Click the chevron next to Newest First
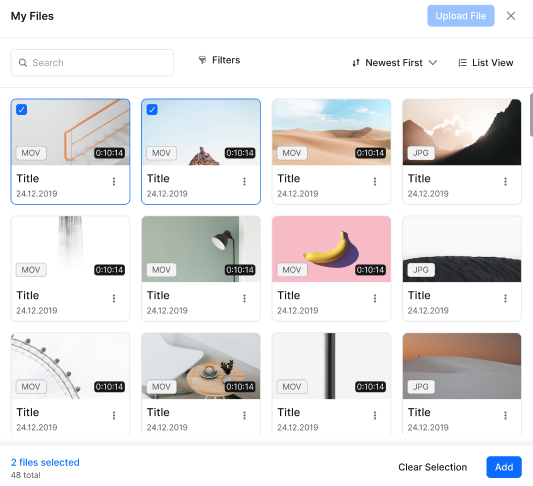The image size is (533, 486). point(433,63)
